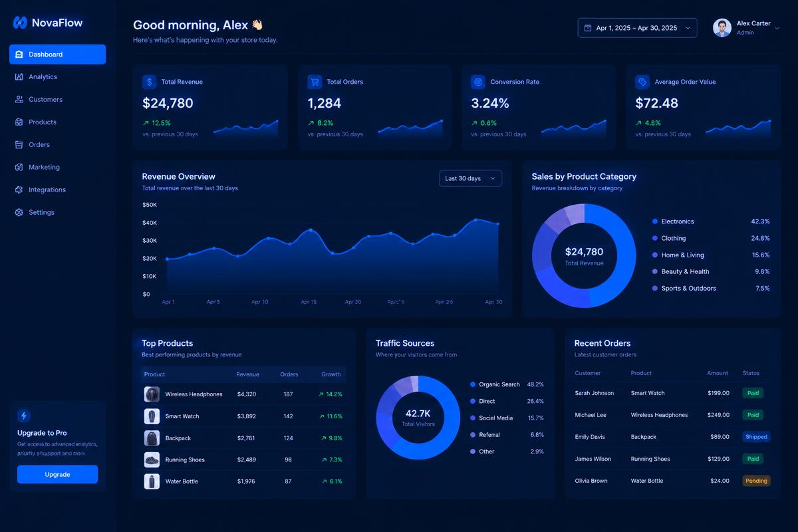798x532 pixels.
Task: Click the Running Shoes product thumbnail
Action: (x=152, y=460)
